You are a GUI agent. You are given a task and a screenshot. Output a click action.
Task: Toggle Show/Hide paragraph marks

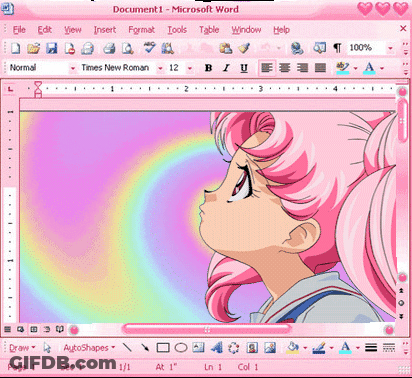[338, 48]
